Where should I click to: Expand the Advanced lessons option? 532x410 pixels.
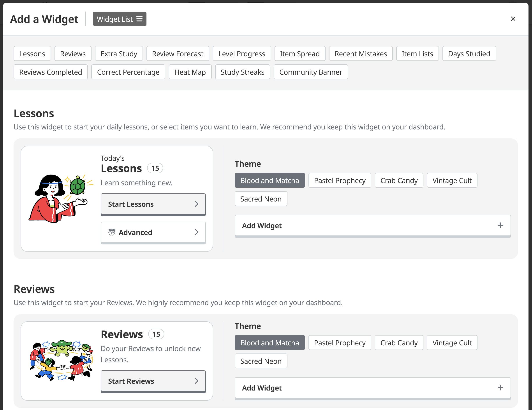[x=153, y=232]
